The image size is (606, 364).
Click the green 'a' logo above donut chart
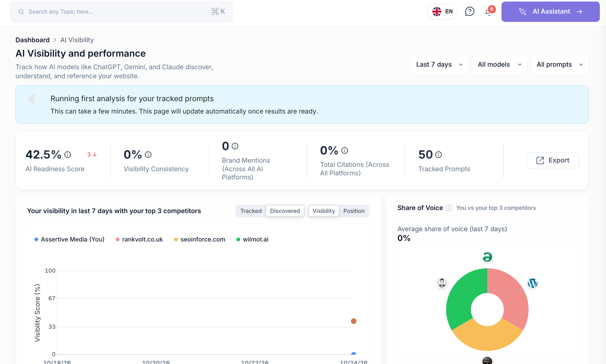tap(487, 257)
